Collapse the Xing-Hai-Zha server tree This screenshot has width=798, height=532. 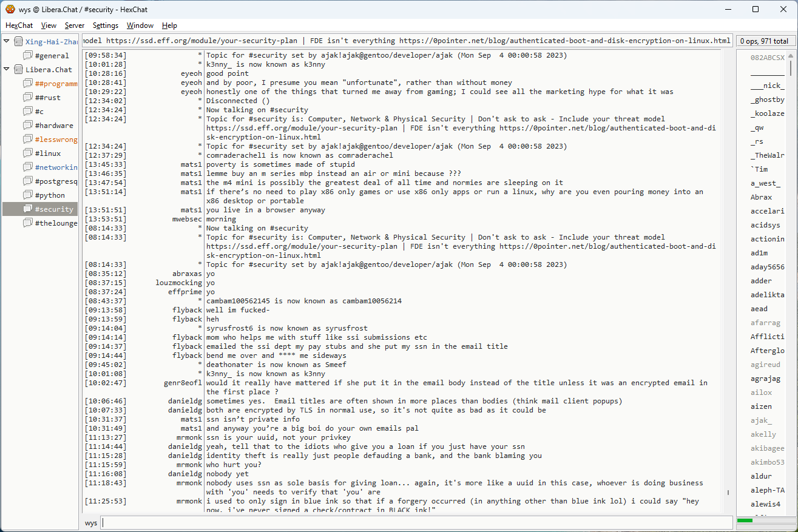(x=7, y=41)
